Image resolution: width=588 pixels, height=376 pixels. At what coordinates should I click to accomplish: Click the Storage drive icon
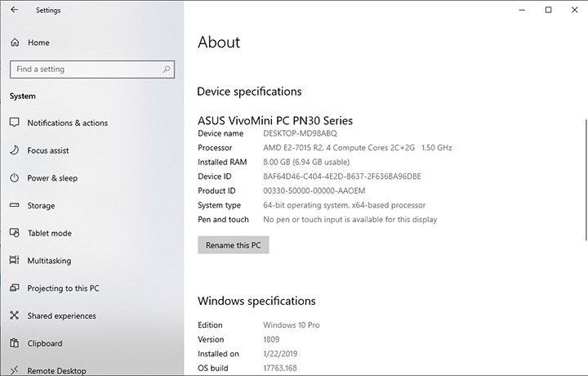click(x=14, y=206)
